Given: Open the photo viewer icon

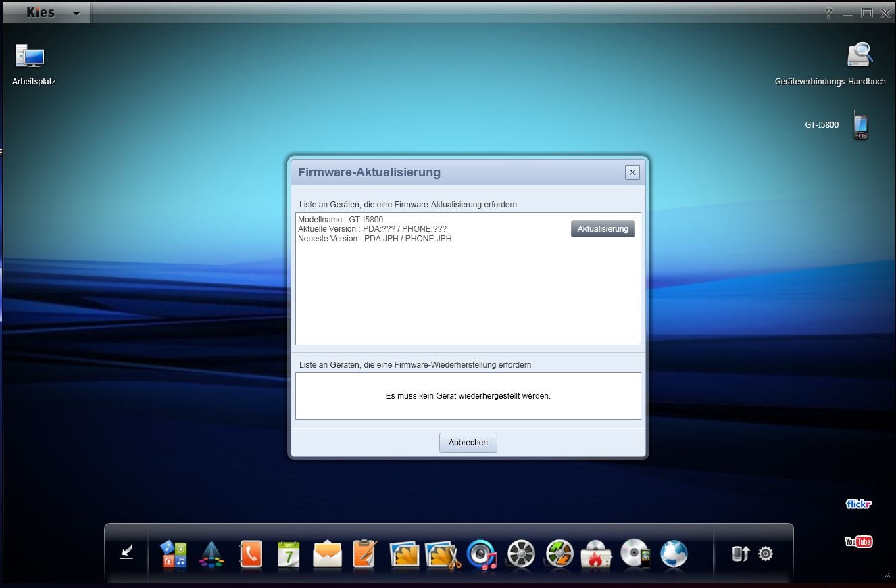Looking at the screenshot, I should [404, 554].
